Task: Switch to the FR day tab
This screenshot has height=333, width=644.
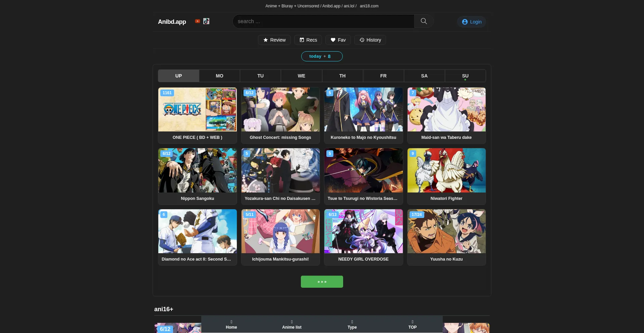Action: pos(383,76)
